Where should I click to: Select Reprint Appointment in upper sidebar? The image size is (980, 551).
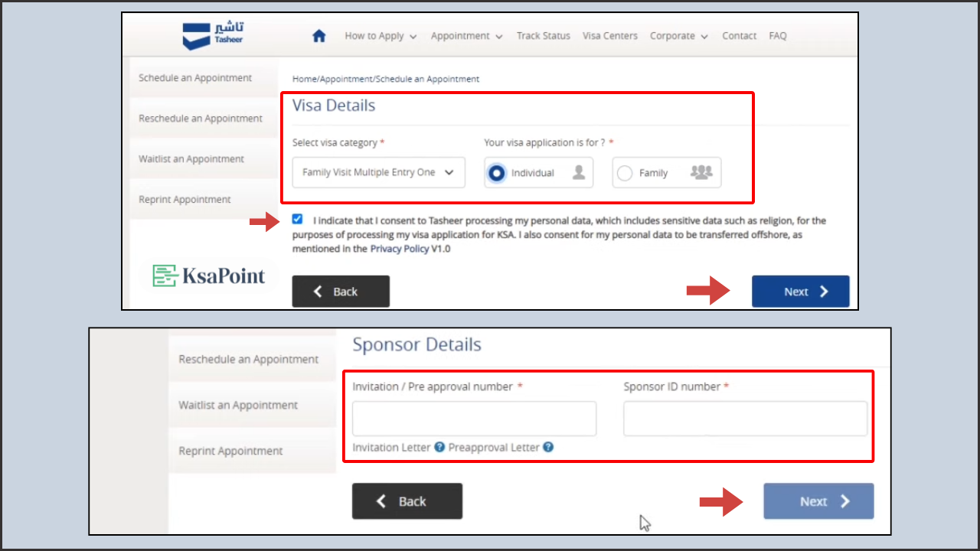204,200
